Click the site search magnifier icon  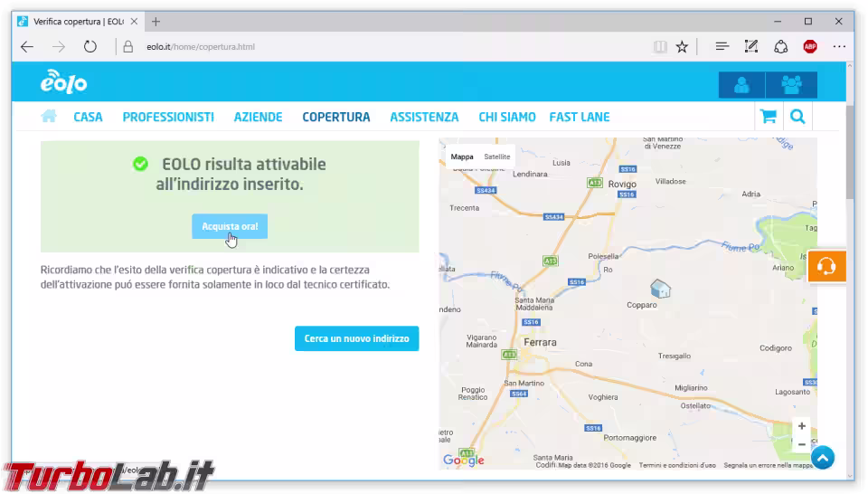point(797,117)
